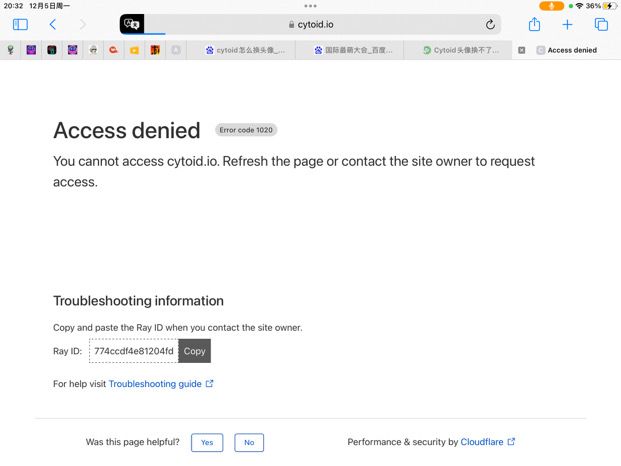
Task: Reload the cytoid.io page
Action: point(490,24)
